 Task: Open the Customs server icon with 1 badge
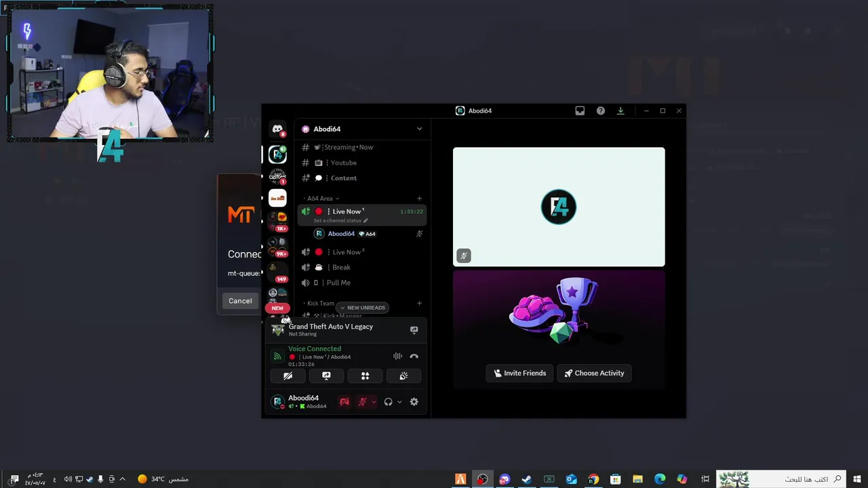277,176
